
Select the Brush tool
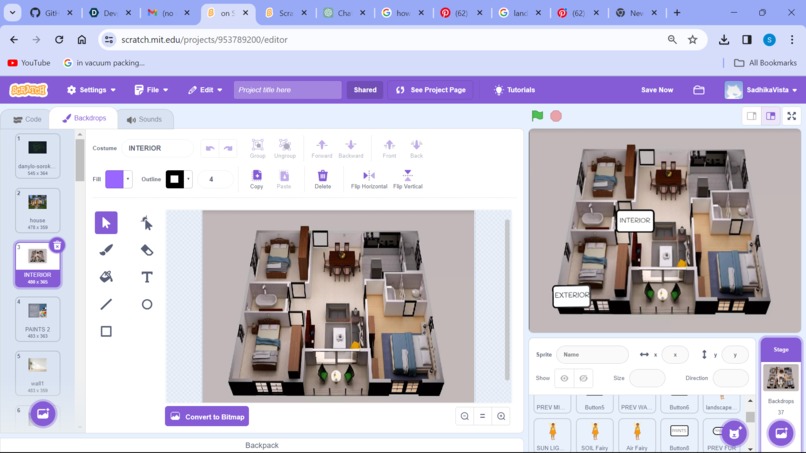(106, 250)
